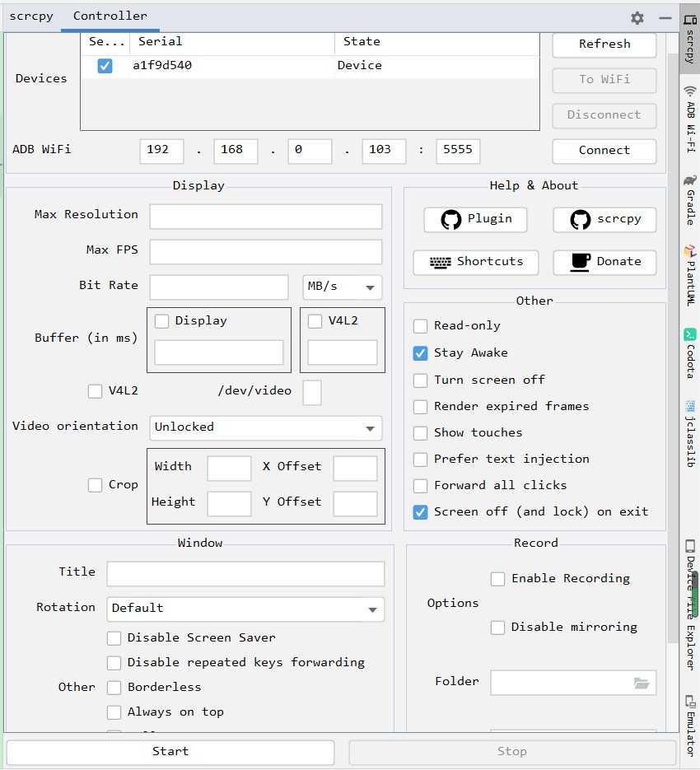This screenshot has width=700, height=770.
Task: Enable the Crop checkbox
Action: (96, 485)
